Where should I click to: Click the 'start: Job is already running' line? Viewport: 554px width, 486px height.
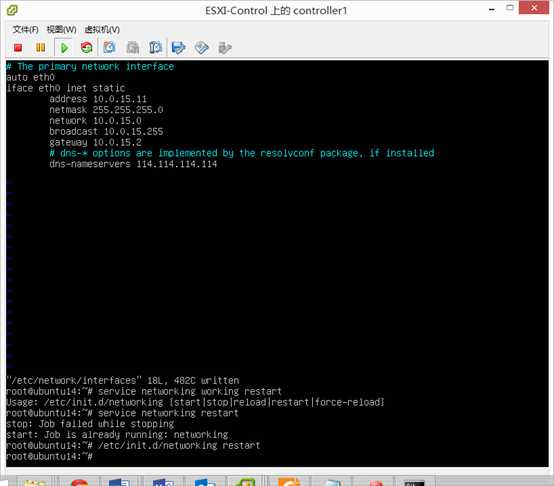pos(117,434)
